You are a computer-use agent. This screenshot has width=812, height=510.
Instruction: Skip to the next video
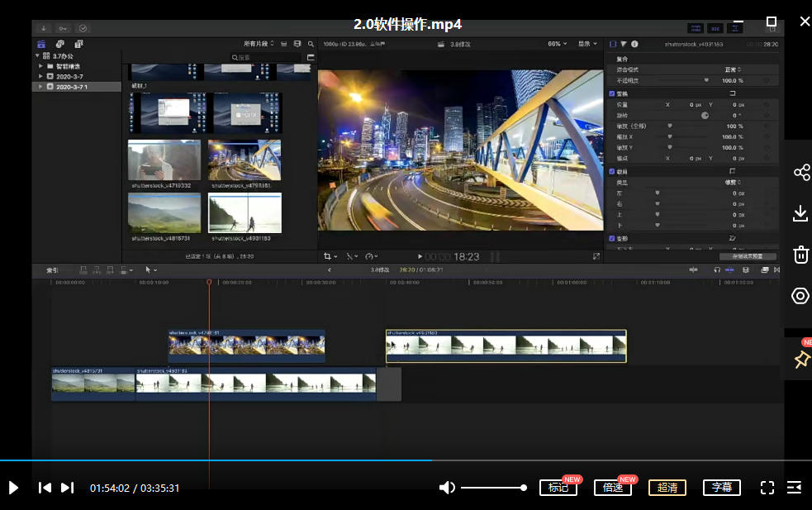(68, 488)
